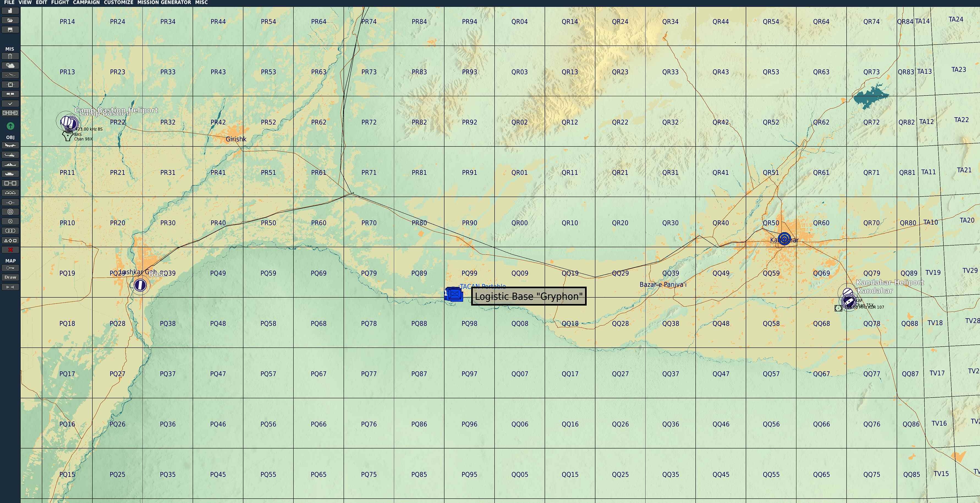Select the trigger zone circles tool
The width and height of the screenshot is (980, 503).
(x=10, y=231)
